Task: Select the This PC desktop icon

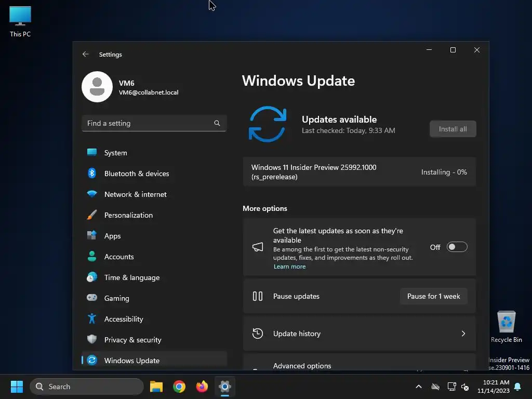Action: (20, 22)
